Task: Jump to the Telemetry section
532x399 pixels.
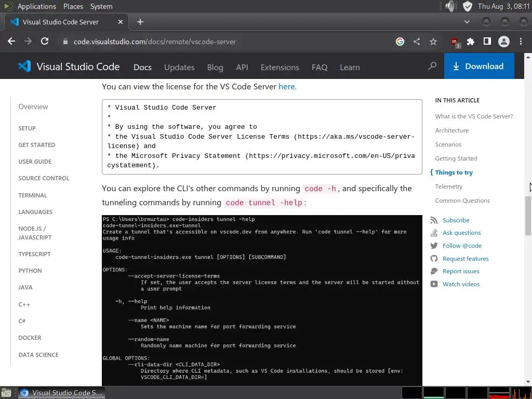Action: [x=449, y=187]
